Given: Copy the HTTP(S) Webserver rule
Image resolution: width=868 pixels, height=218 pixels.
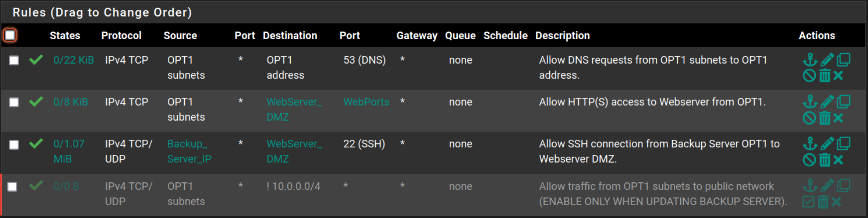Looking at the screenshot, I should [x=843, y=102].
